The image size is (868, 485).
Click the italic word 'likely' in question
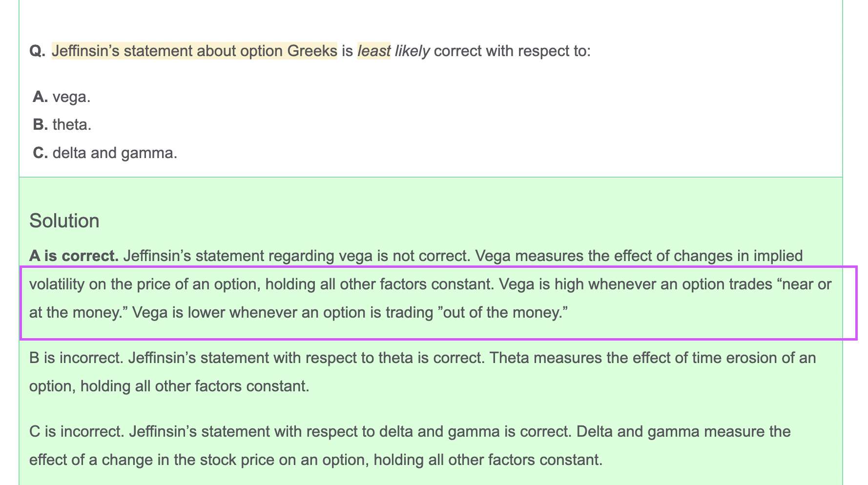click(412, 51)
